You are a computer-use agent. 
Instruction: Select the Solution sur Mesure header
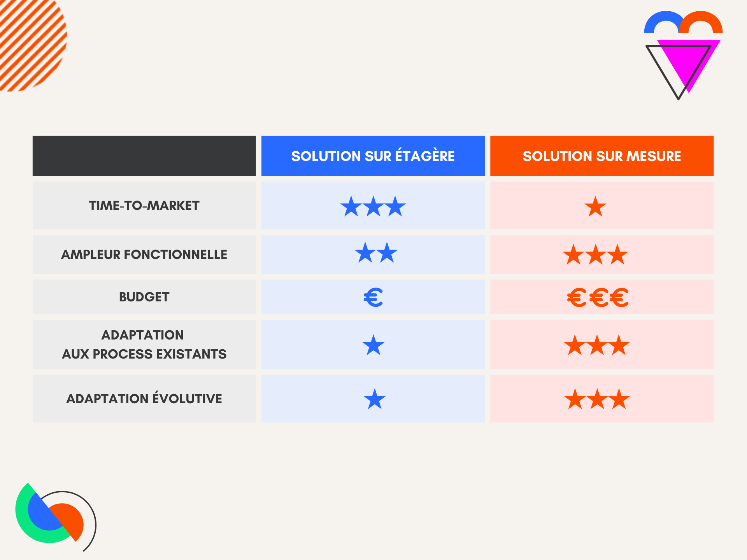click(601, 156)
